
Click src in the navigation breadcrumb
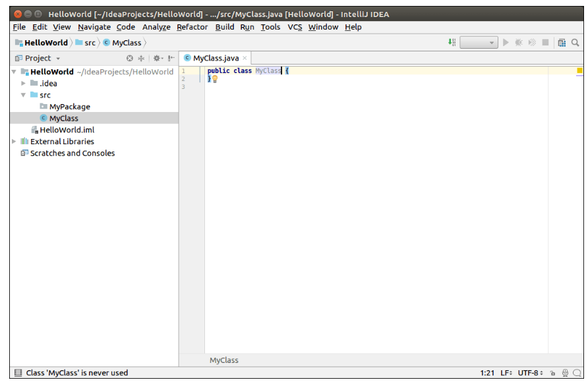(86, 43)
